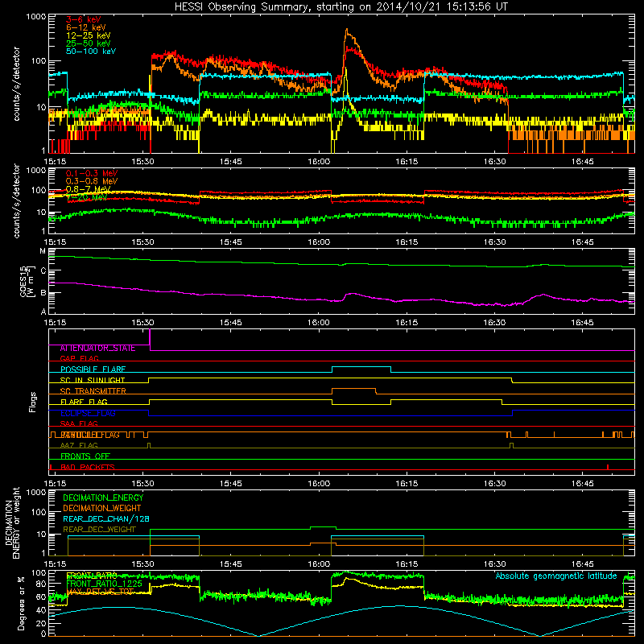
Task: Click the REAR_DEC_WEIGHT legend label
Action: tap(99, 530)
